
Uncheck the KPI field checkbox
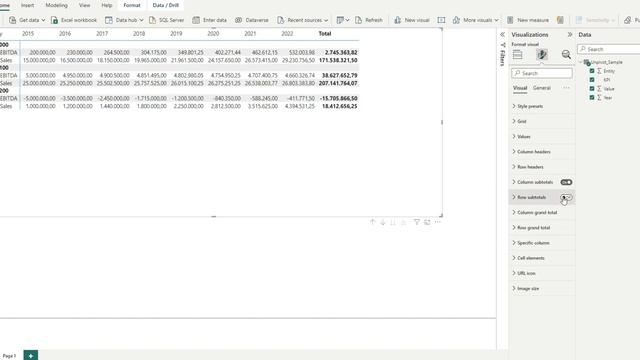[x=592, y=80]
